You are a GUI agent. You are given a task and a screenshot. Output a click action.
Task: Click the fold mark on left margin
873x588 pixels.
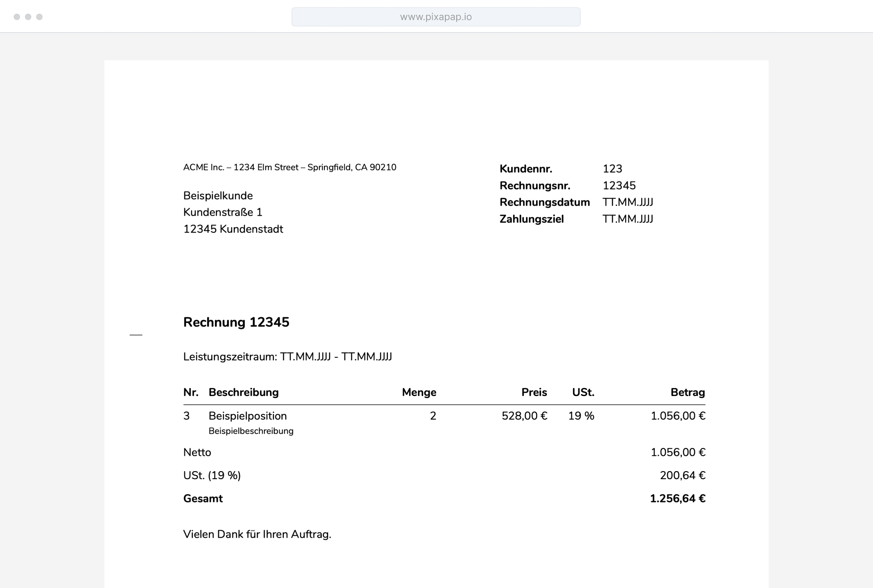(x=136, y=335)
